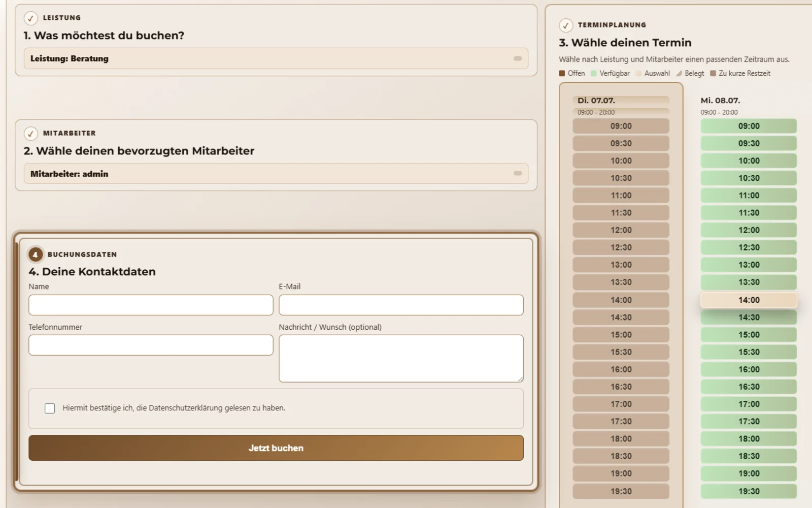Focus the E-Mail input field
This screenshot has width=812, height=508.
(401, 305)
